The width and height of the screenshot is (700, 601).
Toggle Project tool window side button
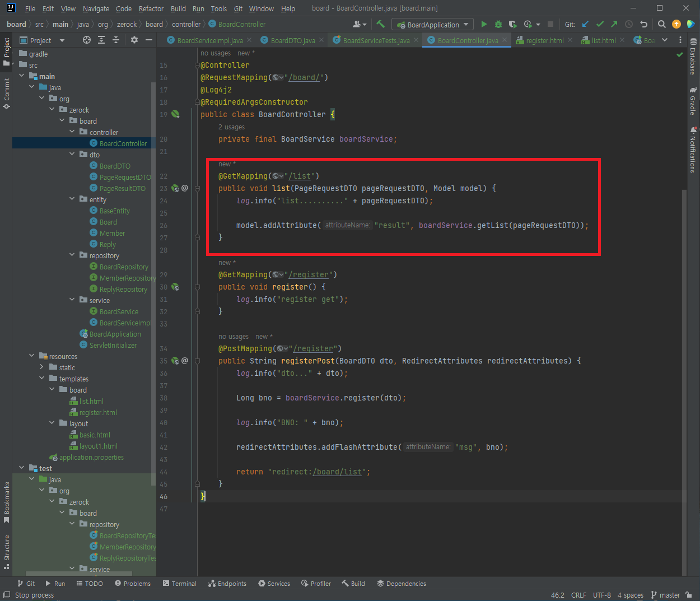coord(7,52)
